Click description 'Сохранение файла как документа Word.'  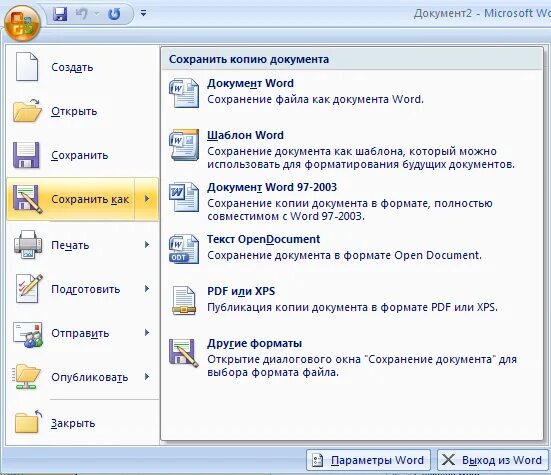tap(315, 99)
